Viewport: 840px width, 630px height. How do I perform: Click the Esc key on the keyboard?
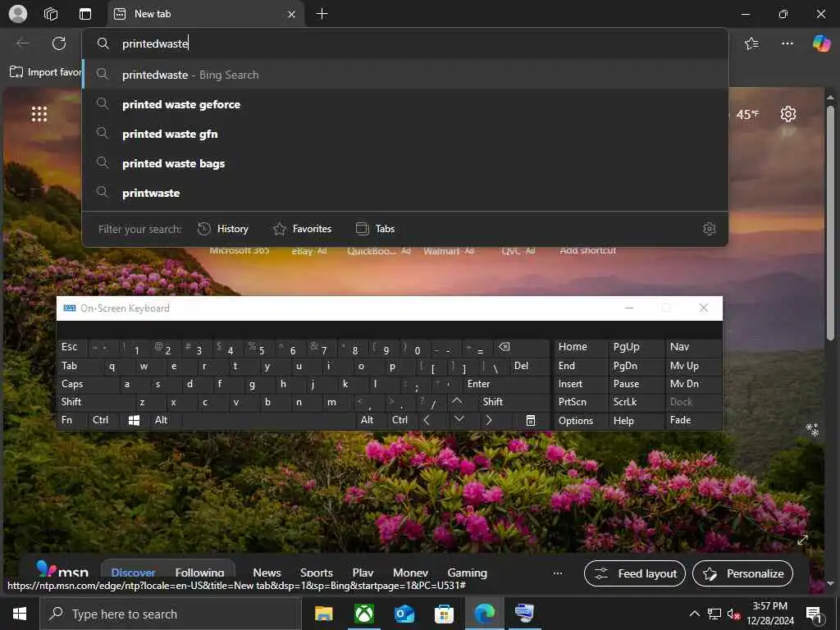pyautogui.click(x=72, y=347)
